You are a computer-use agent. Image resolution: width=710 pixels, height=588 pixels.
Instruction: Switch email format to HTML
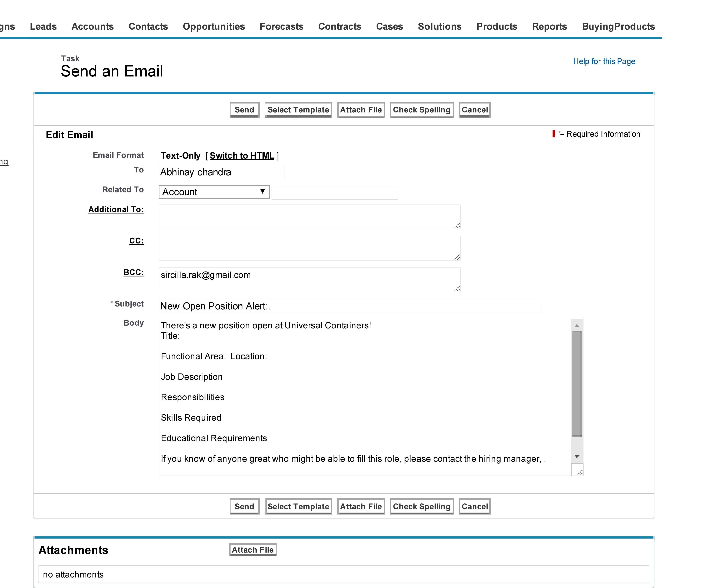point(242,156)
